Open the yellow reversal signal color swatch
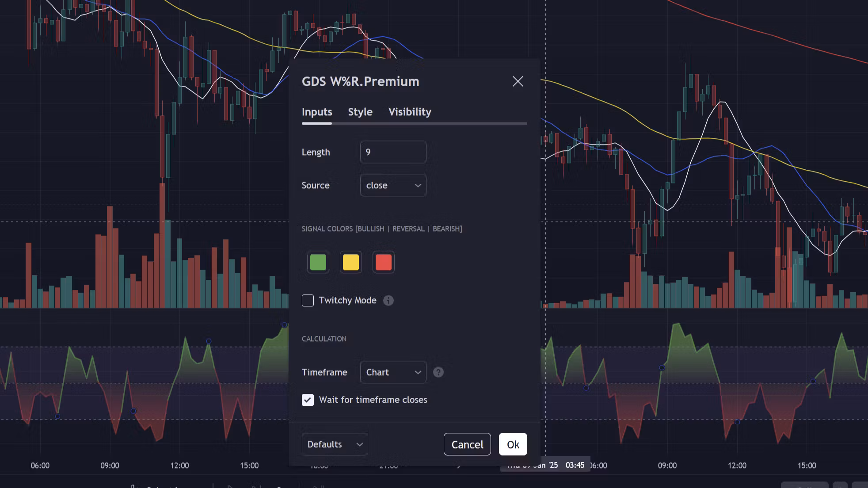This screenshot has height=488, width=868. (350, 262)
